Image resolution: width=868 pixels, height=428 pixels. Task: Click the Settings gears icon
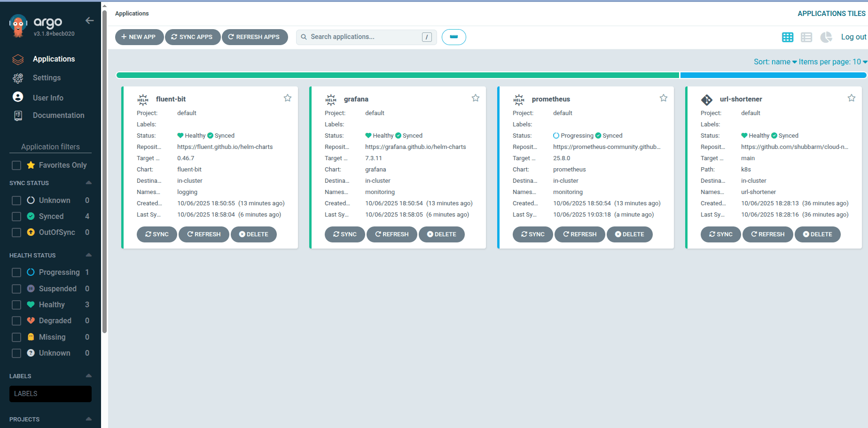pos(18,78)
